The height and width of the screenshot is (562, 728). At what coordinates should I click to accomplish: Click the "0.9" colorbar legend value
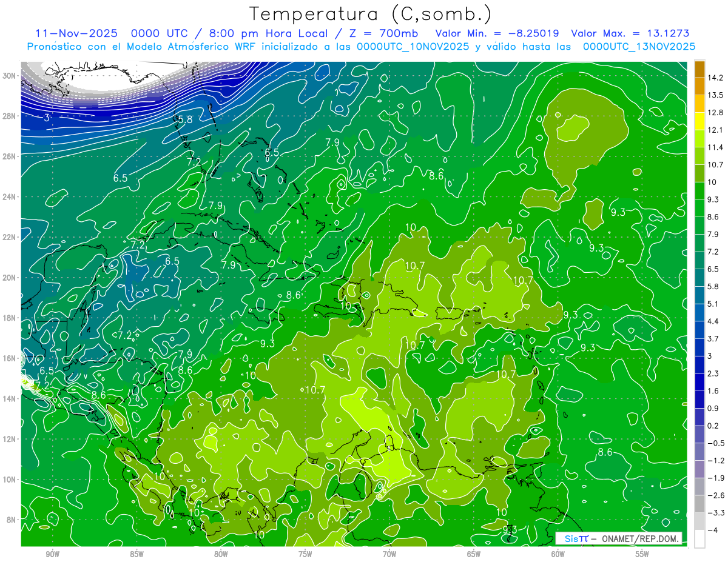(713, 408)
